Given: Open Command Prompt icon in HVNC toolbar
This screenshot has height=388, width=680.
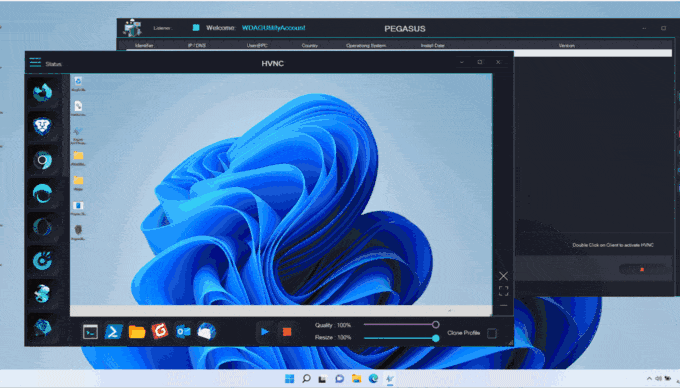Looking at the screenshot, I should (x=90, y=332).
